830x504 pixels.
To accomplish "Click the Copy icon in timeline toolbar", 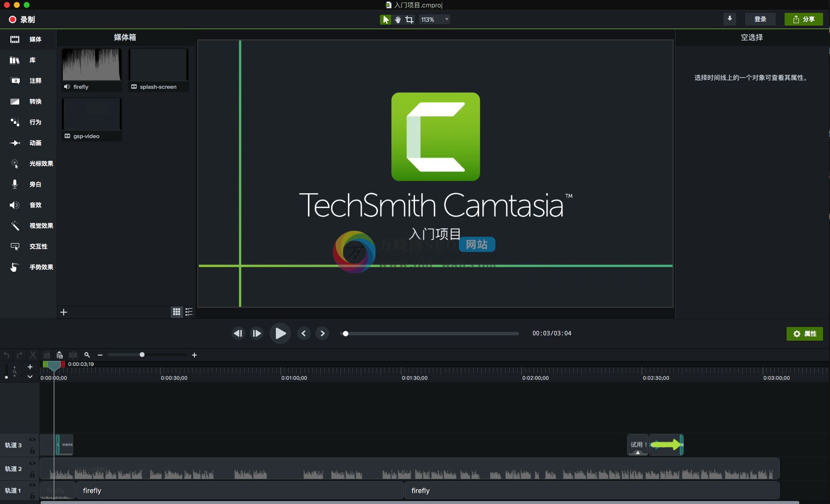I will [x=46, y=355].
